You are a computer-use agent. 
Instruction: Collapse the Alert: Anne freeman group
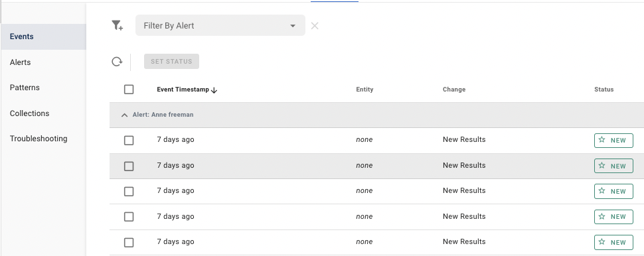[x=124, y=115]
